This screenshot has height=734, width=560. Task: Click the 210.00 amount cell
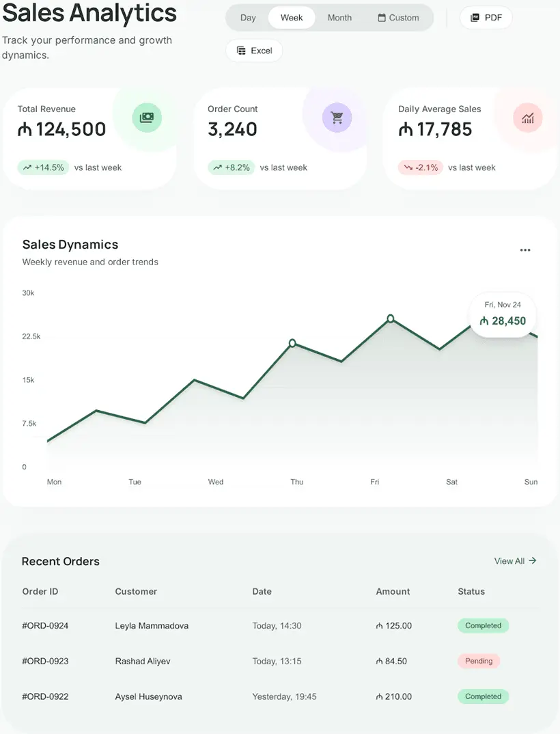[394, 696]
